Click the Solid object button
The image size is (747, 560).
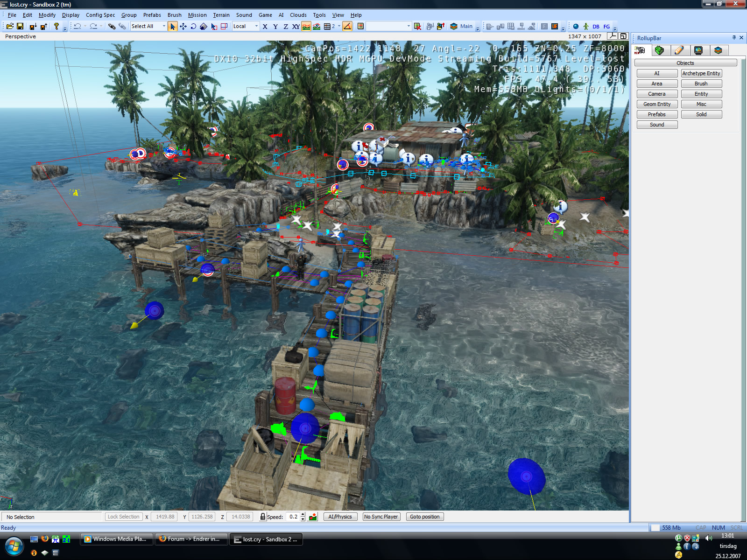pos(701,114)
